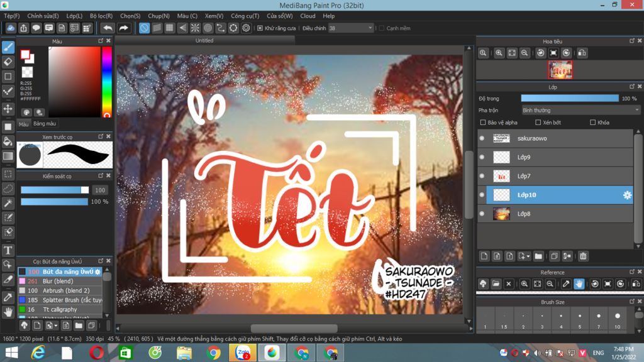
Task: Check the Bảo vệ alpha option
Action: [483, 123]
